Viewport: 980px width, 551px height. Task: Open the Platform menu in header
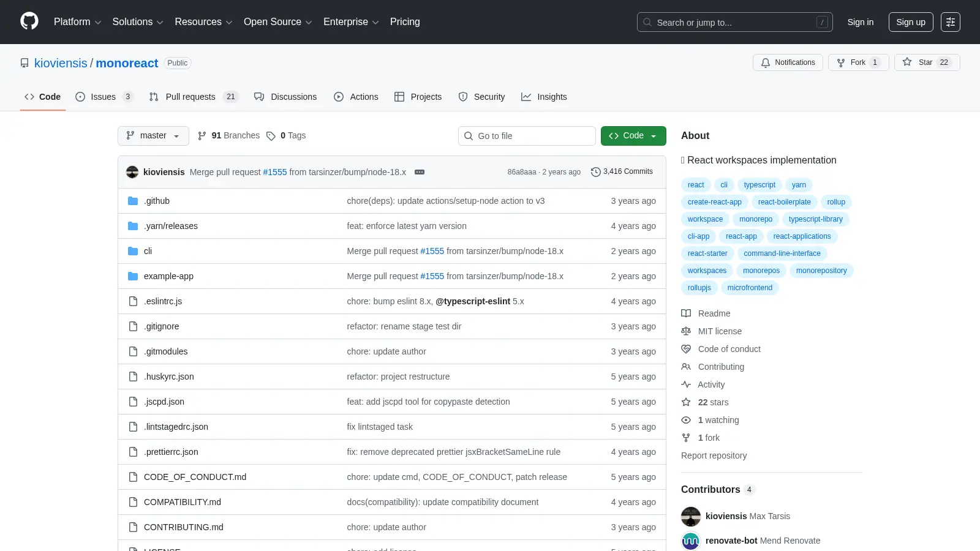coord(77,22)
